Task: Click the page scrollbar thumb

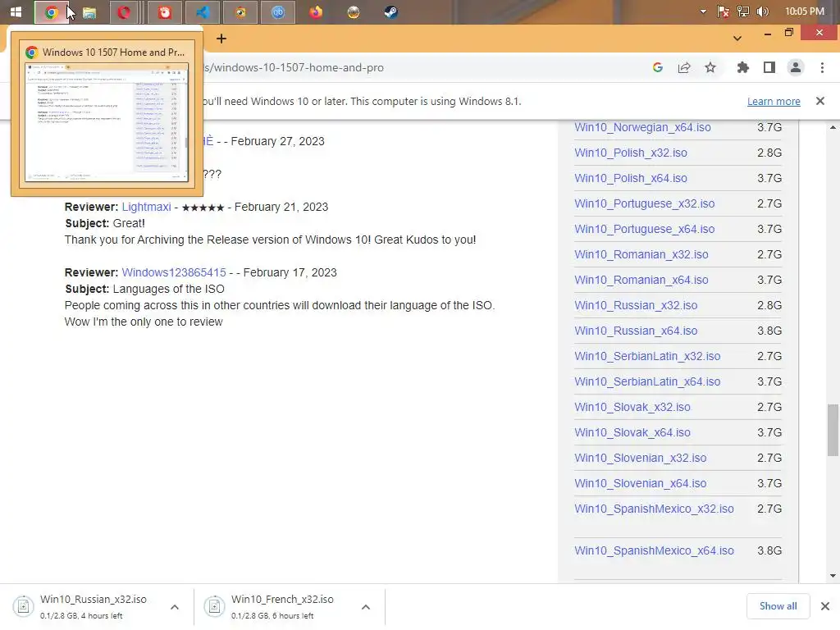Action: pos(833,430)
